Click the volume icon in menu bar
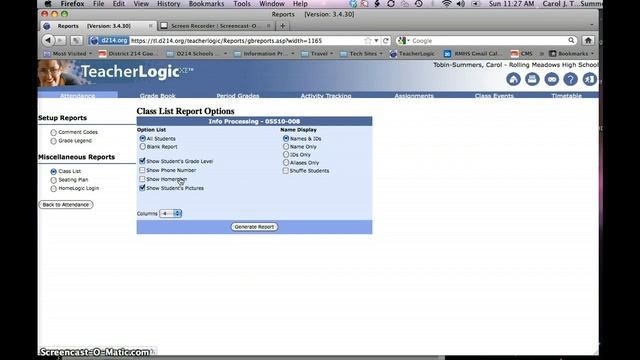Viewport: 640px width, 360px height. click(x=461, y=4)
